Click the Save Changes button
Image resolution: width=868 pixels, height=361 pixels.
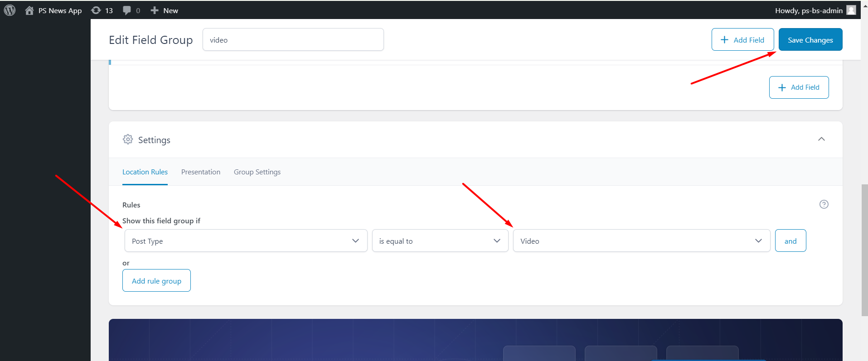click(x=810, y=39)
